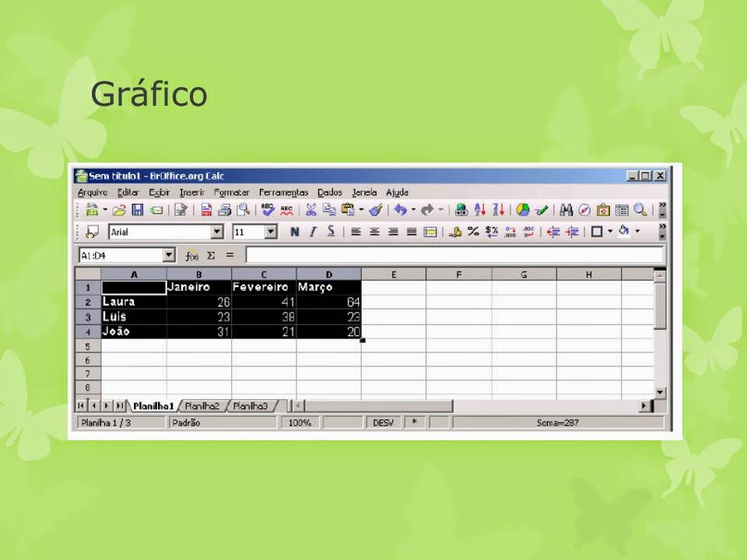Click the New document icon
The image size is (747, 560).
[x=92, y=210]
